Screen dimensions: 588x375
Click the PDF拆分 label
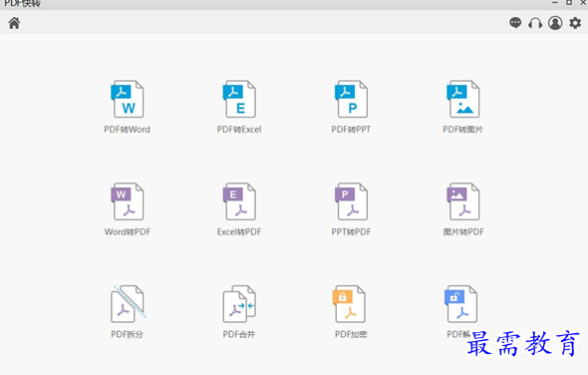[128, 334]
